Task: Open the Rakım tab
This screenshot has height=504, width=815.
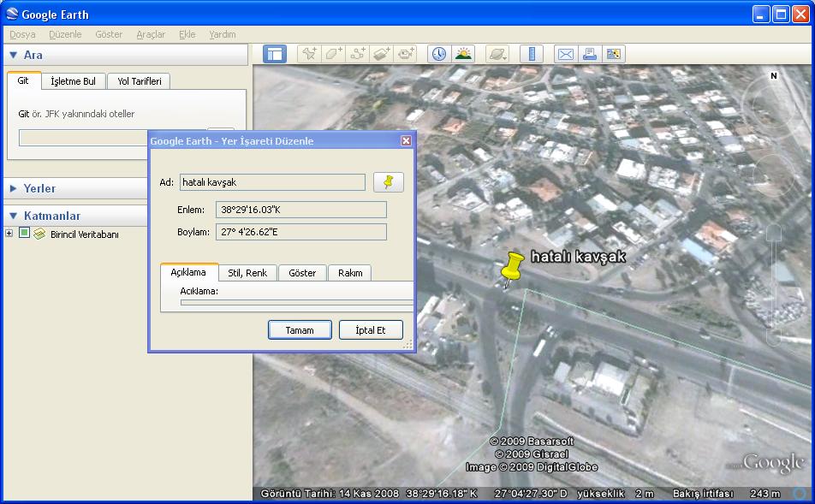Action: click(x=350, y=273)
